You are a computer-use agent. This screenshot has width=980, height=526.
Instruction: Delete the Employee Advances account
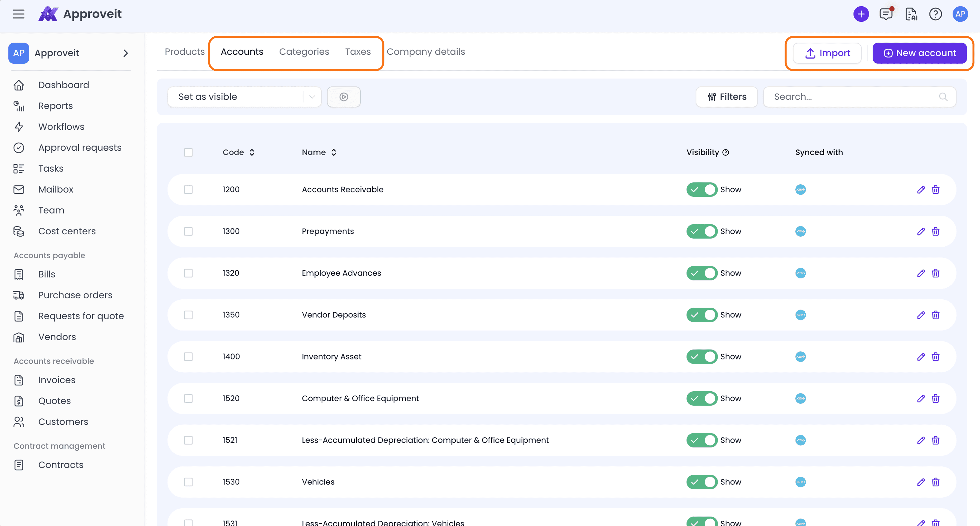click(x=935, y=273)
